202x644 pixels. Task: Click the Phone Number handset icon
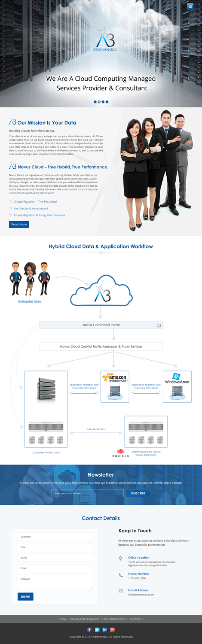[121, 575]
